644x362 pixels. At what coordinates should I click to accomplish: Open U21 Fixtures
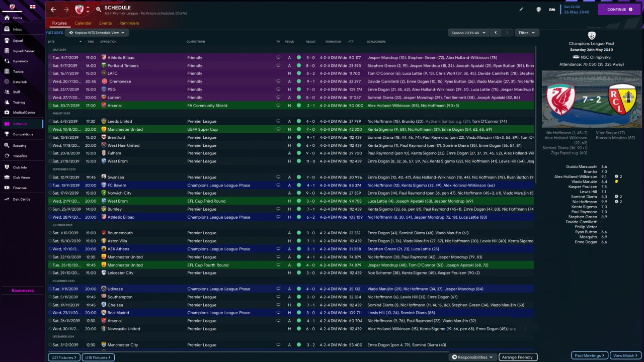(64, 357)
